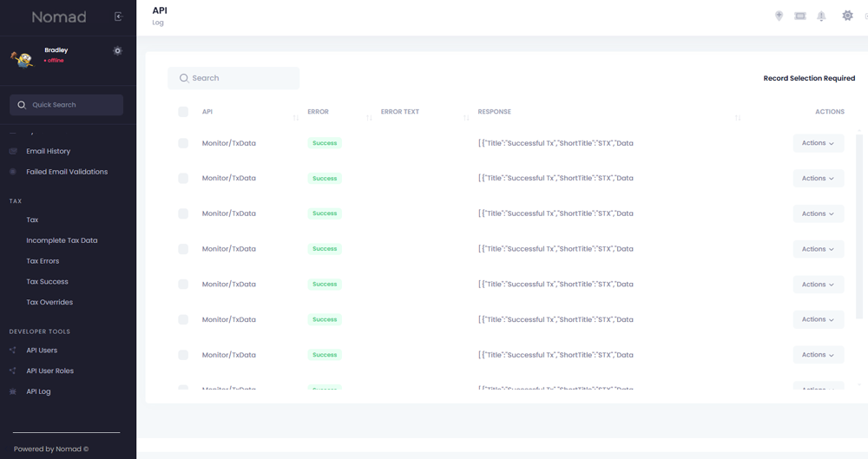Click the location pin plus icon in header
Viewport: 868px width, 459px height.
779,16
